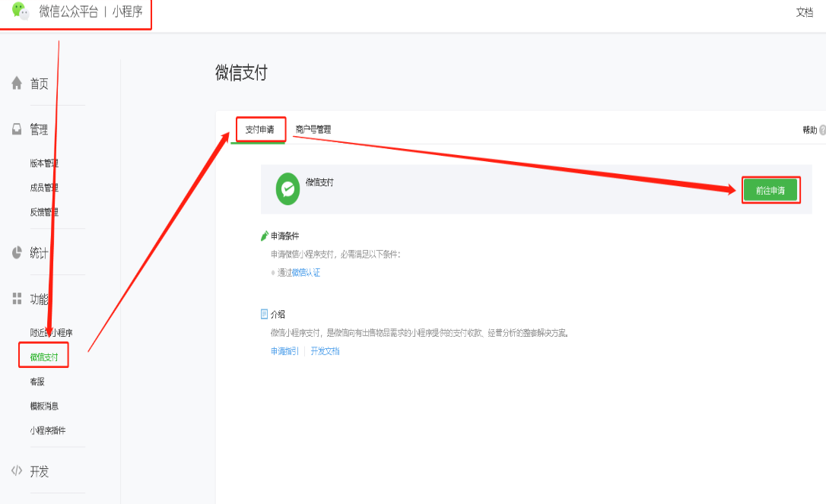Open the 开发文档 link
This screenshot has height=504, width=826.
click(x=325, y=351)
